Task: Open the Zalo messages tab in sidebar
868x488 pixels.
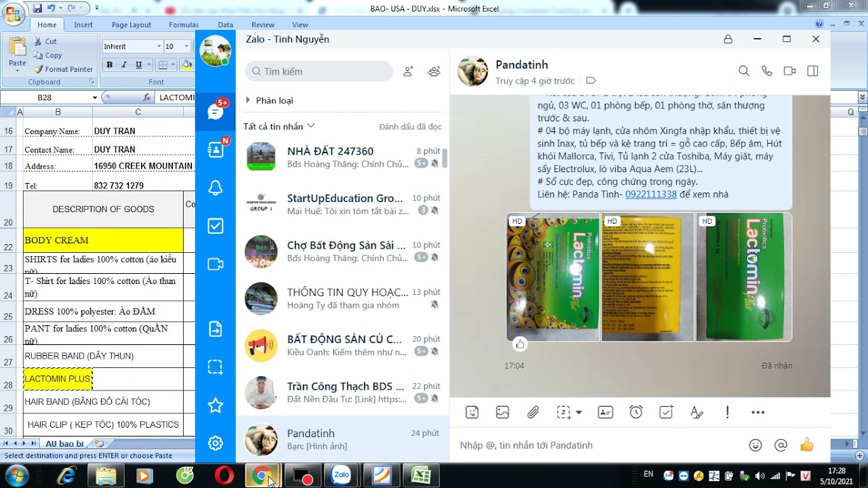Action: pyautogui.click(x=216, y=111)
